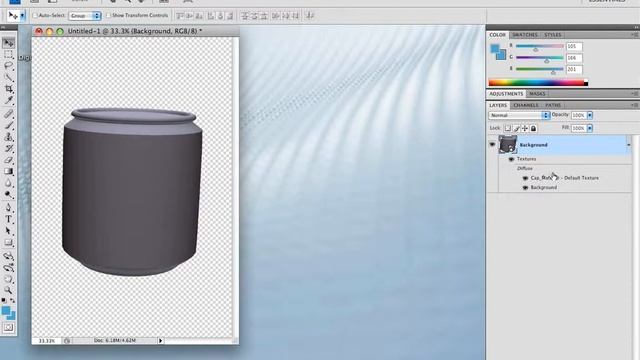Screen dimensions: 640x360
Task: Switch to the Styles tab
Action: pyautogui.click(x=553, y=35)
